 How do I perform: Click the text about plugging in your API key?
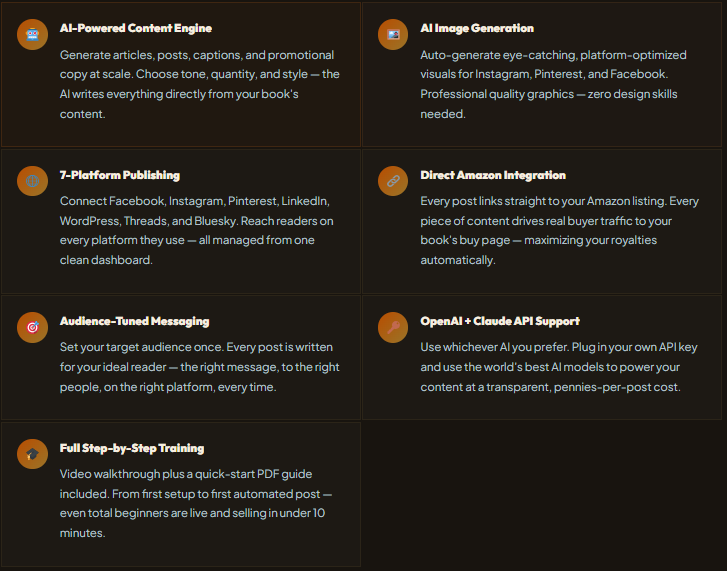click(555, 367)
